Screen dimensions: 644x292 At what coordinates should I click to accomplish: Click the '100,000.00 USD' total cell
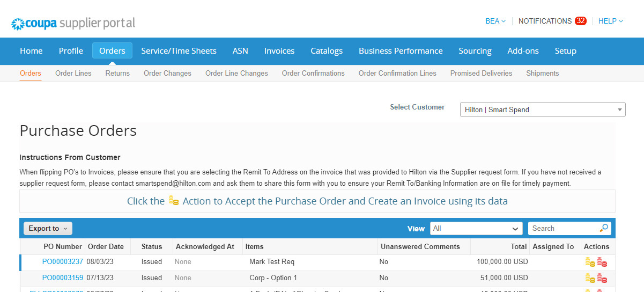click(502, 262)
